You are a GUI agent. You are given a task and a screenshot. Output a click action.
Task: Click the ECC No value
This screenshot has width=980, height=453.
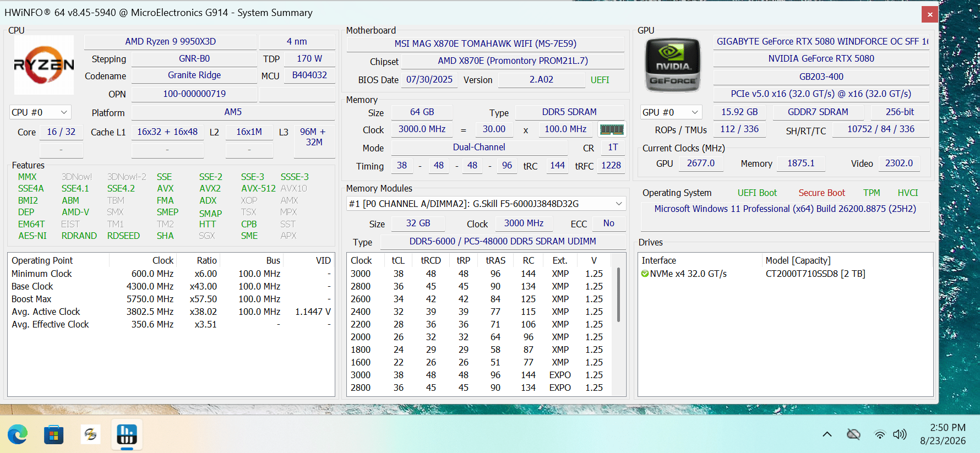pos(608,223)
